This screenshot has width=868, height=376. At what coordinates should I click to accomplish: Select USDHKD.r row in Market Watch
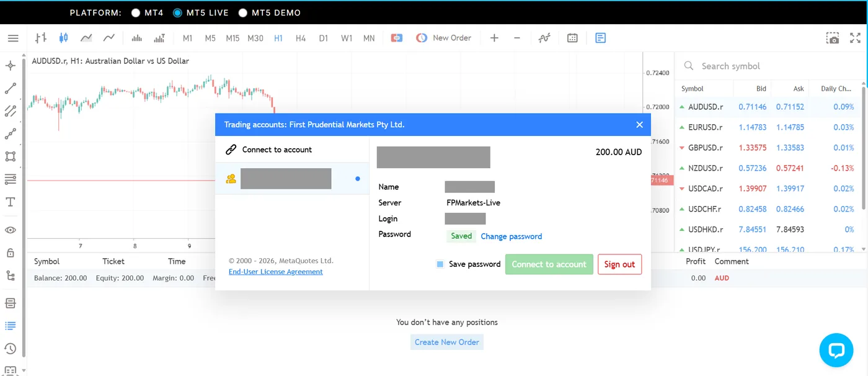tap(768, 230)
